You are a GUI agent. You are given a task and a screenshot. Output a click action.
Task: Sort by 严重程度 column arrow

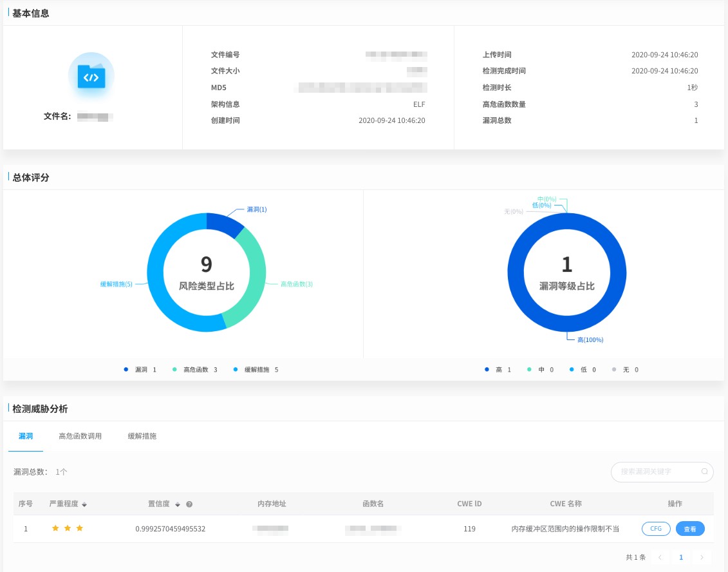(84, 504)
